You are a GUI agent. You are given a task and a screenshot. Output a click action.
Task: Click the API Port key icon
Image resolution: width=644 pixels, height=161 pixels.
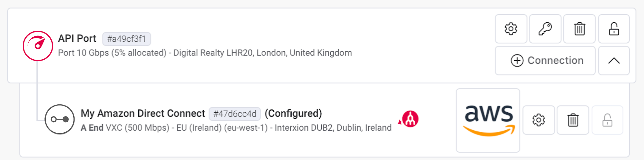(x=545, y=29)
